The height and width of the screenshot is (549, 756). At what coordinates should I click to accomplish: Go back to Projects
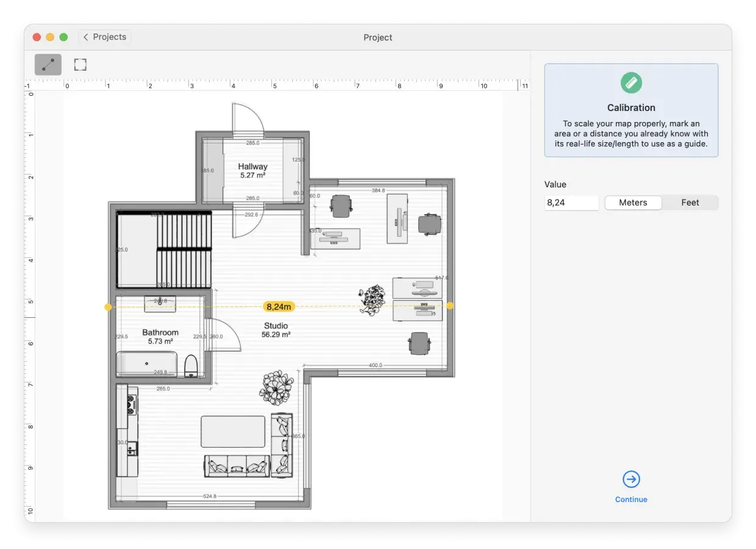coord(104,37)
